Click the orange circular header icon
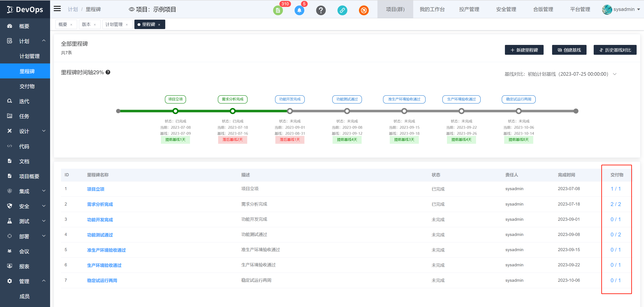Screen dimensions: 644x307 (364, 11)
